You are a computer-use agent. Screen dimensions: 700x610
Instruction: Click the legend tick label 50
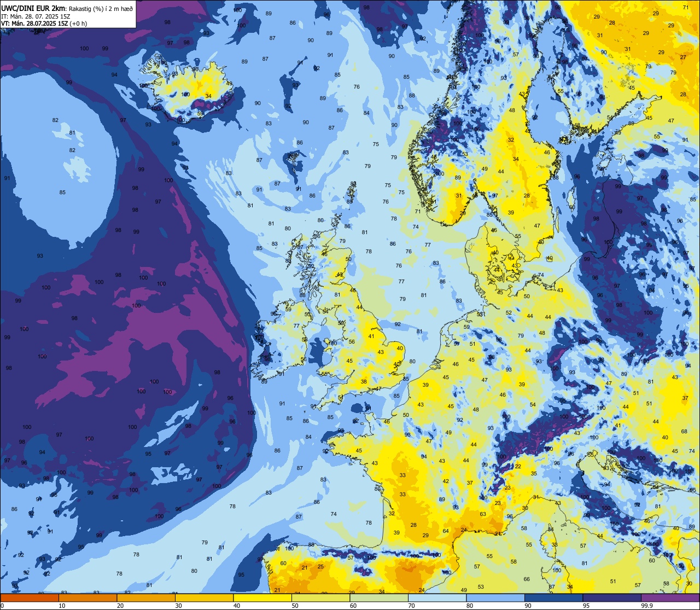295,606
